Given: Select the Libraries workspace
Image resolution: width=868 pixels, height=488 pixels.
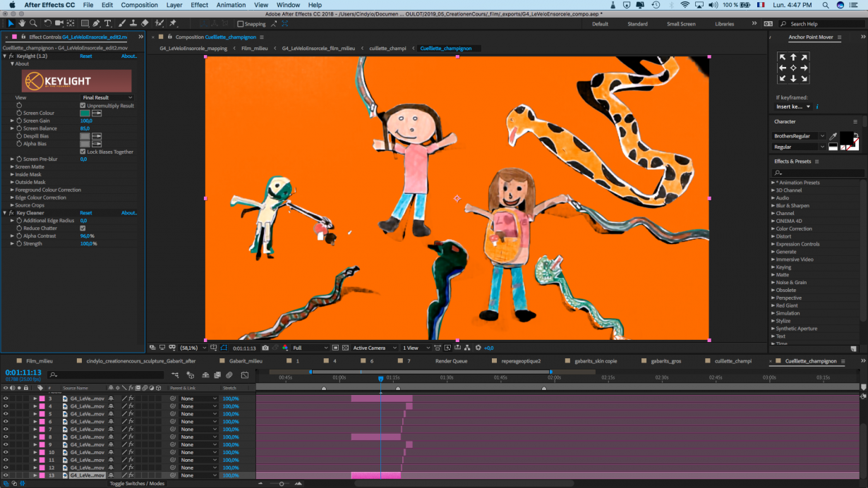Looking at the screenshot, I should pos(724,24).
